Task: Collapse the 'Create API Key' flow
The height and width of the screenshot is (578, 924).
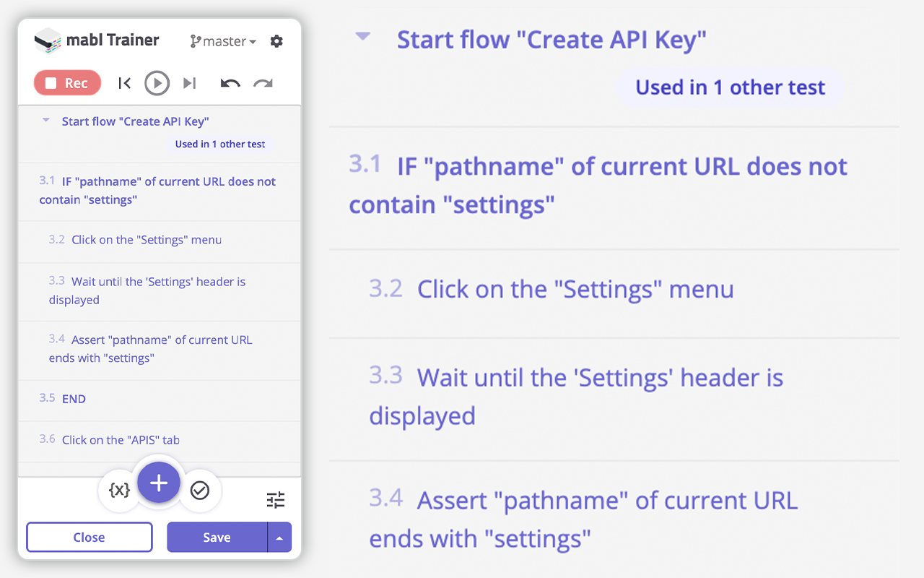Action: [x=46, y=120]
